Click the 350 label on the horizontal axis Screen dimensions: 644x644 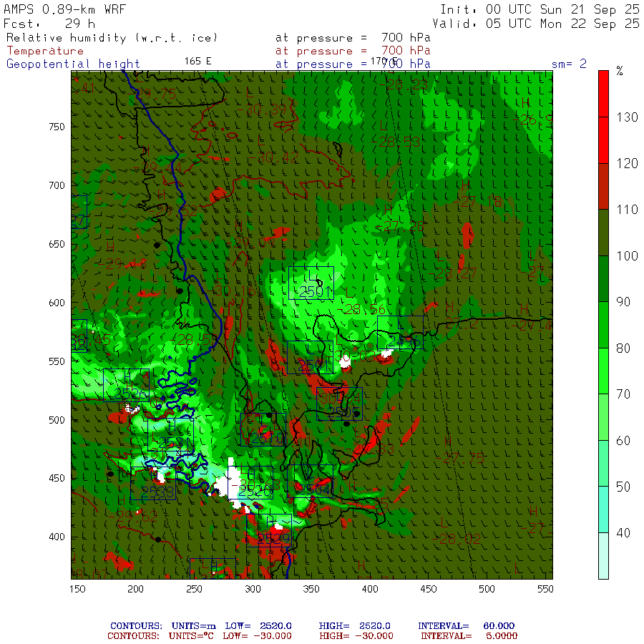pyautogui.click(x=311, y=589)
